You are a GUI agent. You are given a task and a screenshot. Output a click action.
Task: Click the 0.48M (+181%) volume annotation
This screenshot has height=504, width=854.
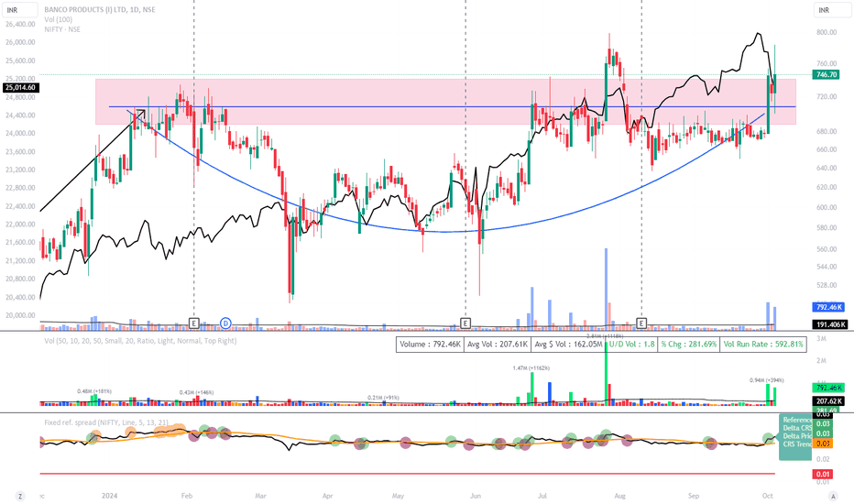(94, 391)
